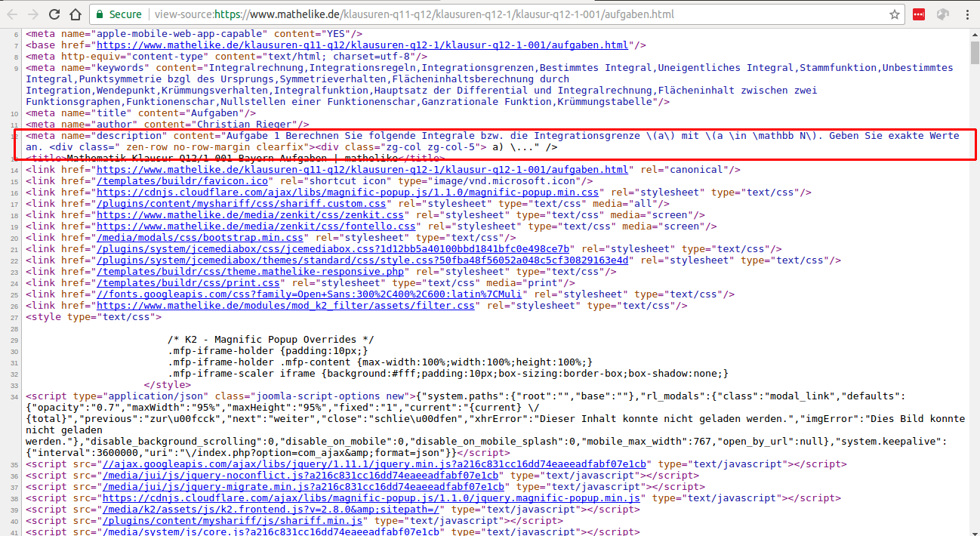This screenshot has width=980, height=536.
Task: Open the googleapis jquery.min.js link
Action: (374, 464)
